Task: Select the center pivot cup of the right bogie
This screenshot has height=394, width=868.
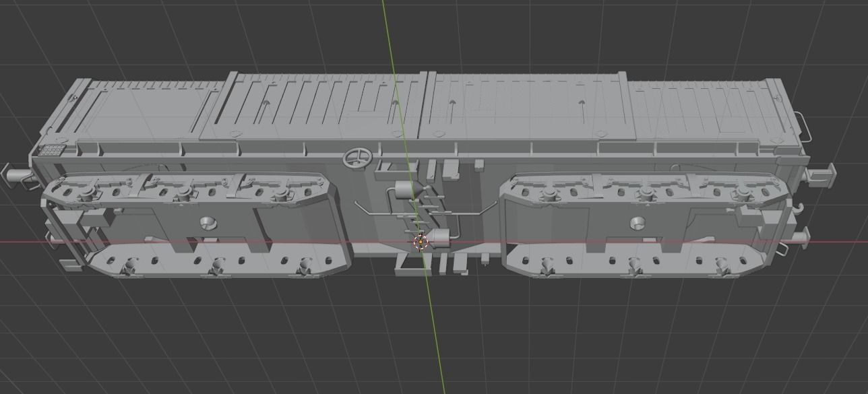Action: click(x=638, y=223)
